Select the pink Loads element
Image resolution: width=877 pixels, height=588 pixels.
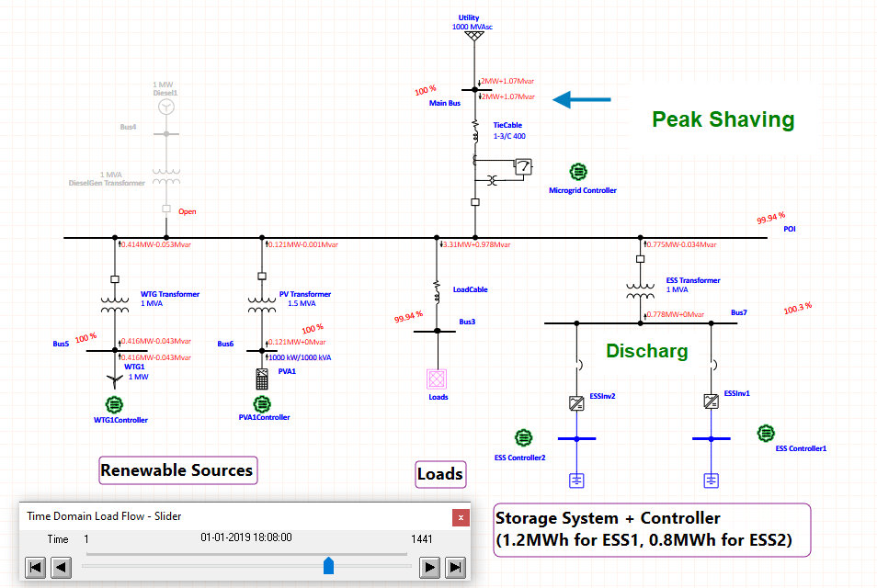point(437,379)
